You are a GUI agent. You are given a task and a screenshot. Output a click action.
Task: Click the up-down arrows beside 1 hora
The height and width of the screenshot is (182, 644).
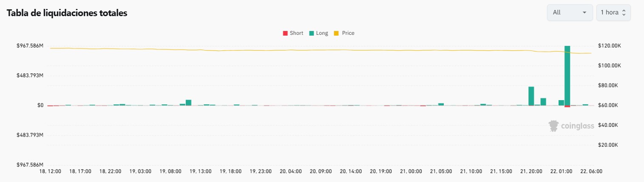[624, 13]
